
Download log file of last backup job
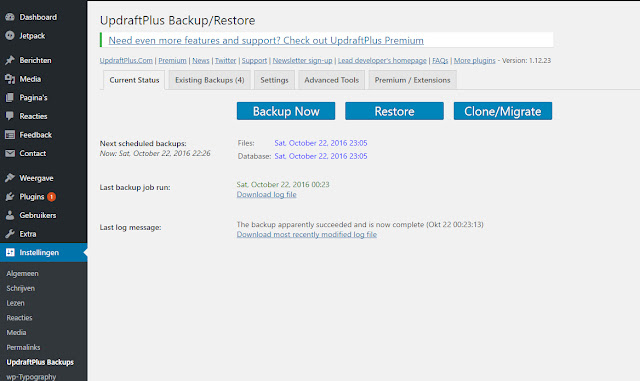[x=267, y=194]
